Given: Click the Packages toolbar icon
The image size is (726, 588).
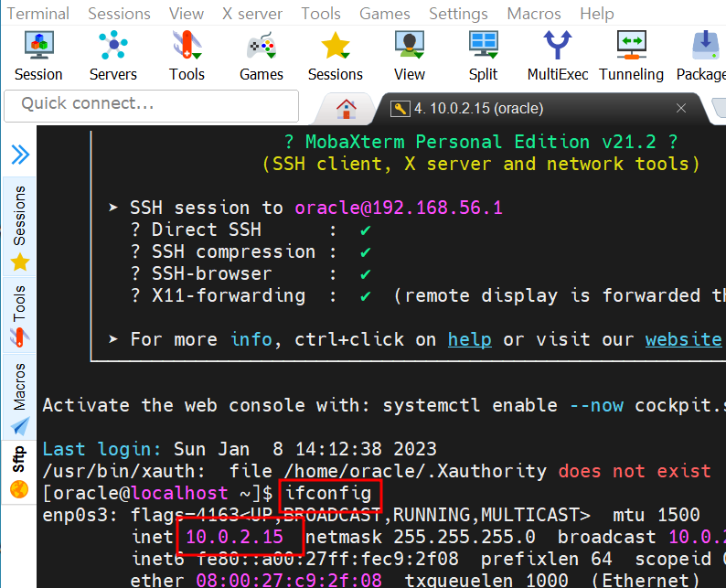Looking at the screenshot, I should (702, 56).
